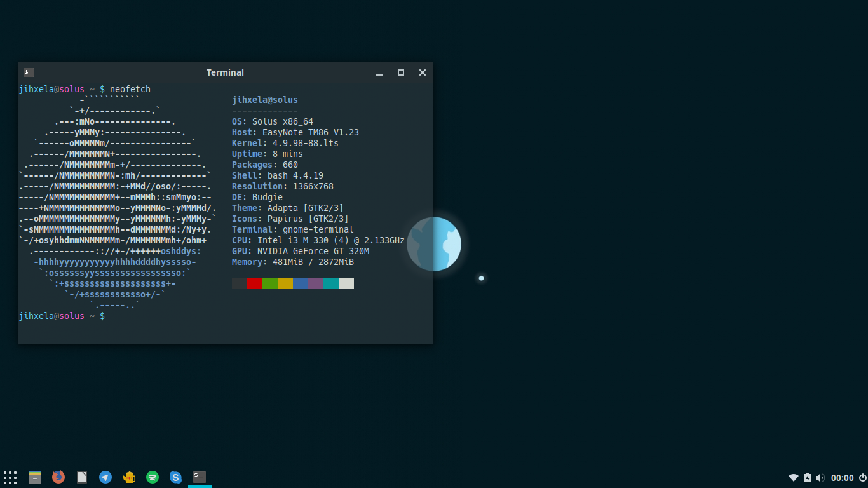Open the 00:00 clock in the panel
This screenshot has height=488, width=868.
click(x=842, y=478)
